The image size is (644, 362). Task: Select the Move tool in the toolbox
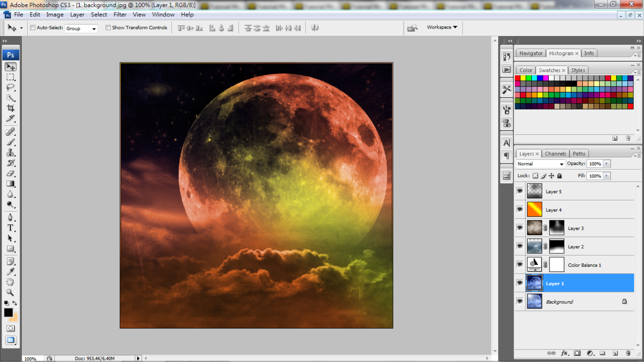(11, 66)
